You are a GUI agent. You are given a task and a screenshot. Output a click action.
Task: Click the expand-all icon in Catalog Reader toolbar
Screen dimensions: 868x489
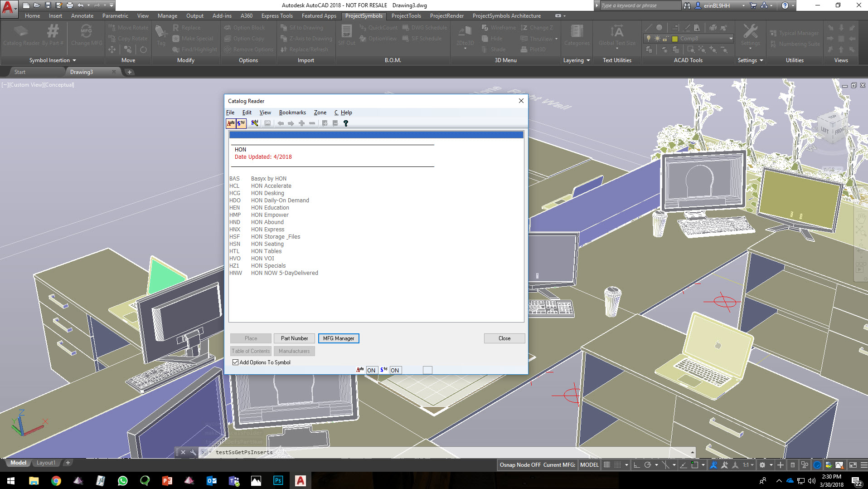click(325, 123)
